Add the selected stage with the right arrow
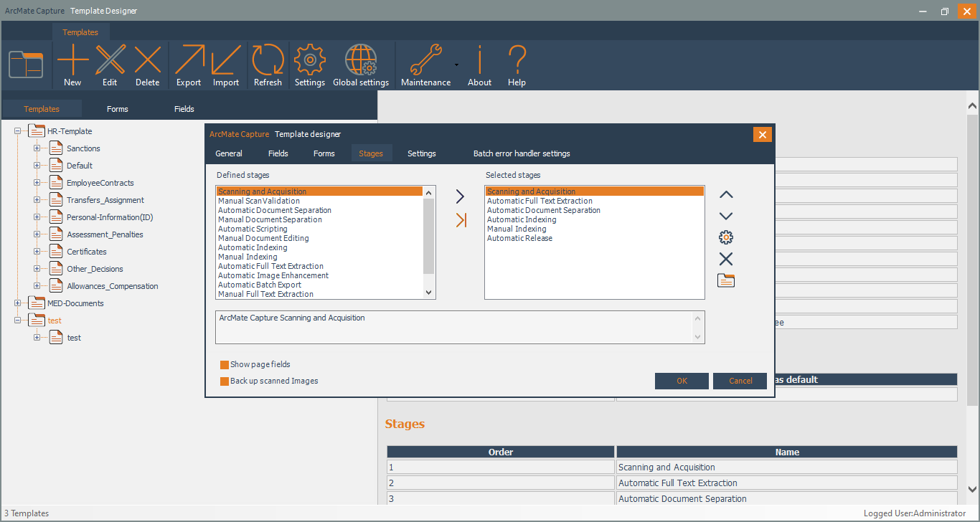Screen dimensions: 980x522 coord(460,196)
